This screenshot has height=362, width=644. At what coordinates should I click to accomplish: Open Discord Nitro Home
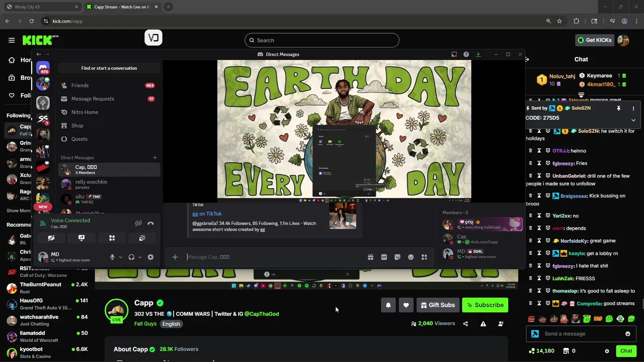click(109, 112)
